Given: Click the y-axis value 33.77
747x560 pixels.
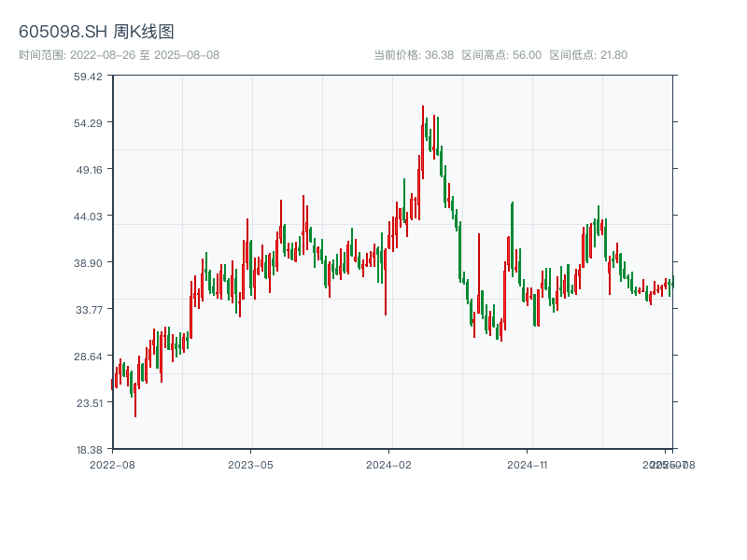Looking at the screenshot, I should click(89, 310).
